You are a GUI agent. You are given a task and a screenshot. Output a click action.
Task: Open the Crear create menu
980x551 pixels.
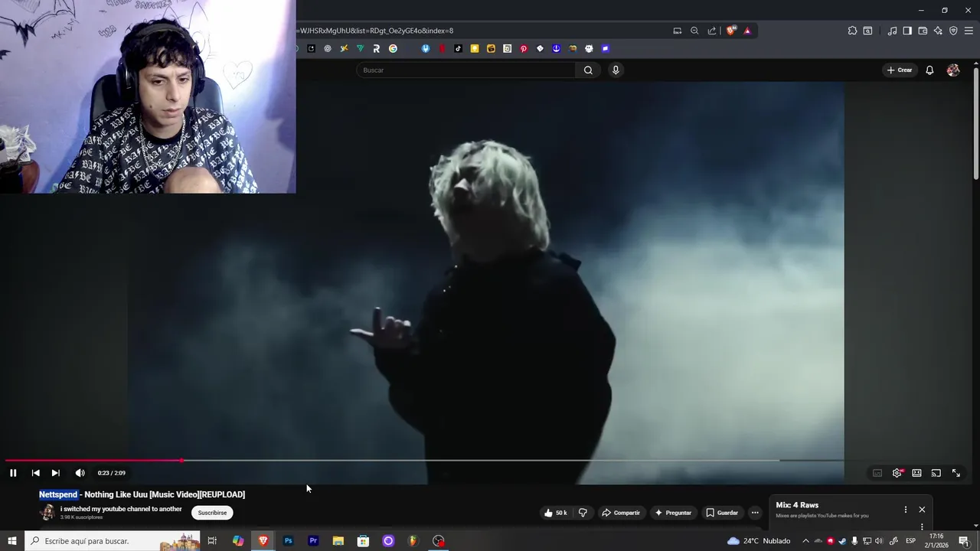pos(900,70)
